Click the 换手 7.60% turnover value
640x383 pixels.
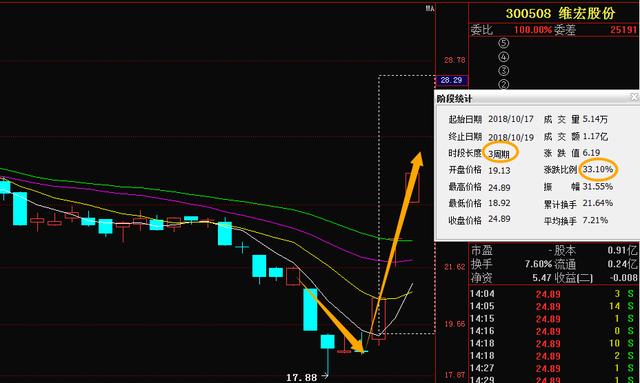coord(538,264)
